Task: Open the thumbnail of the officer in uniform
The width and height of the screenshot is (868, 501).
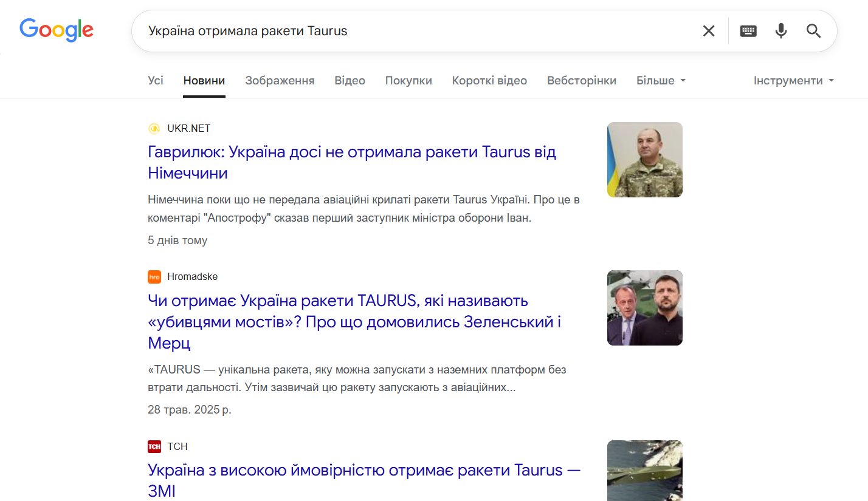Action: (x=645, y=160)
